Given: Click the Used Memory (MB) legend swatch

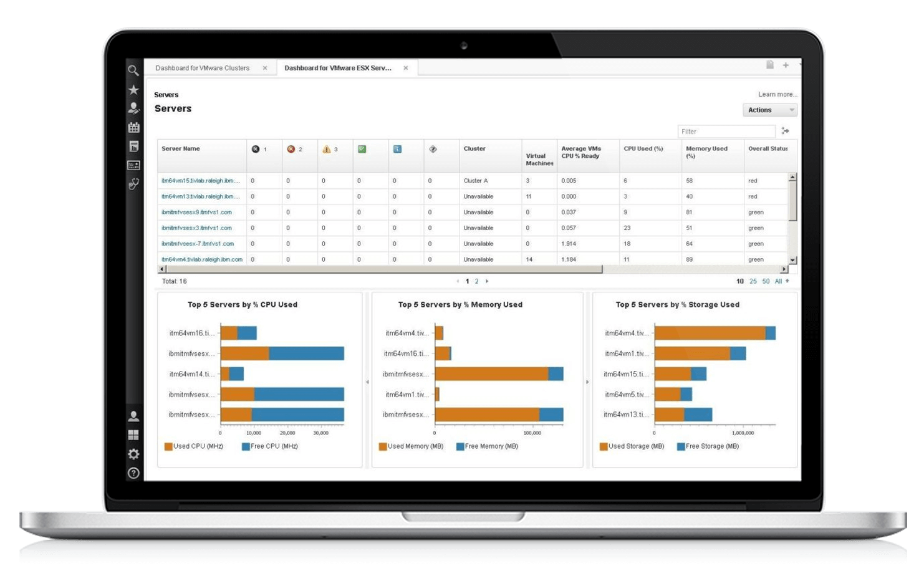Looking at the screenshot, I should 383,446.
